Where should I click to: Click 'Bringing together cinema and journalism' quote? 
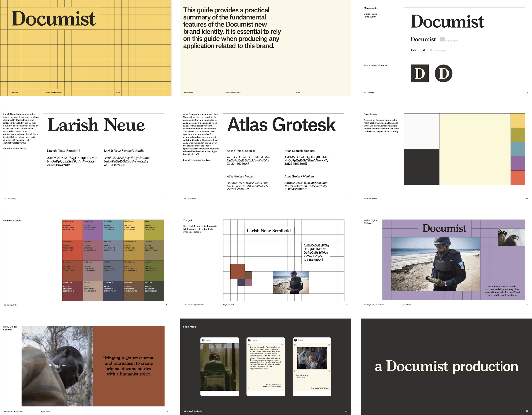tap(128, 366)
